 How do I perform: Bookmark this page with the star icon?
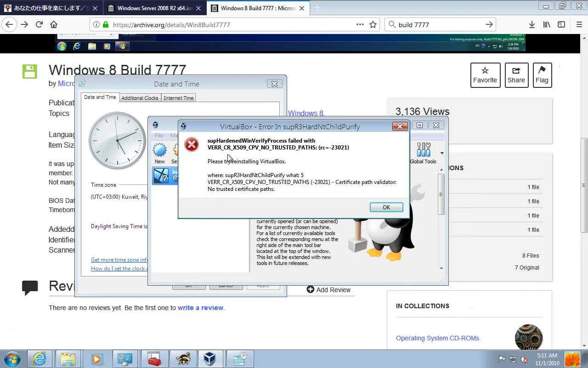click(373, 25)
